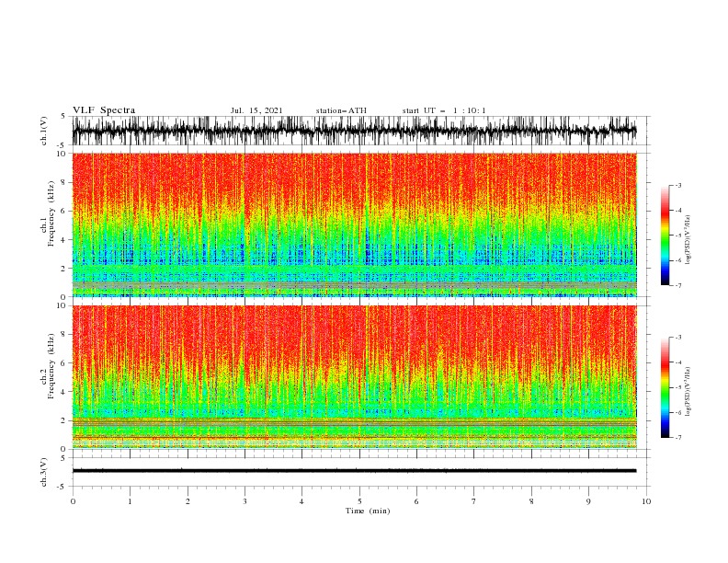
Task: Click the "VLF Spectra" plot title
Action: 104,110
